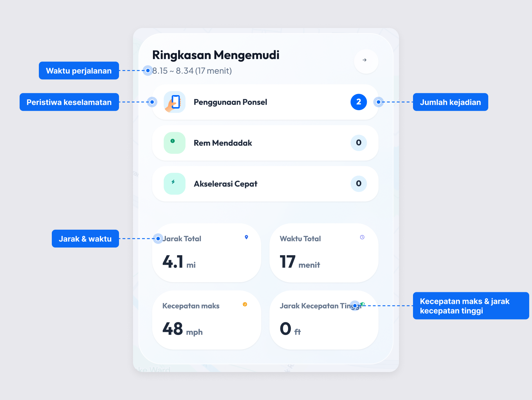Viewport: 532px width, 400px height.
Task: Click the Penggunaan Ponsel count badge showing 2
Action: point(359,102)
